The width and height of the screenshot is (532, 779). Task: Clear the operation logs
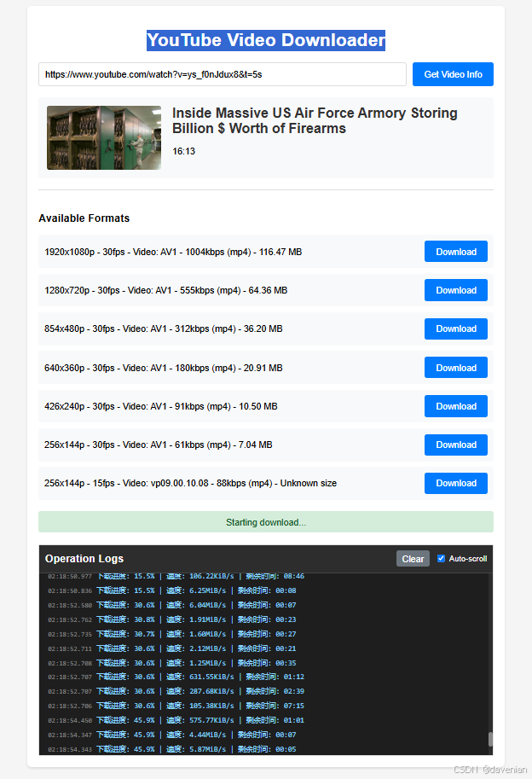point(413,558)
